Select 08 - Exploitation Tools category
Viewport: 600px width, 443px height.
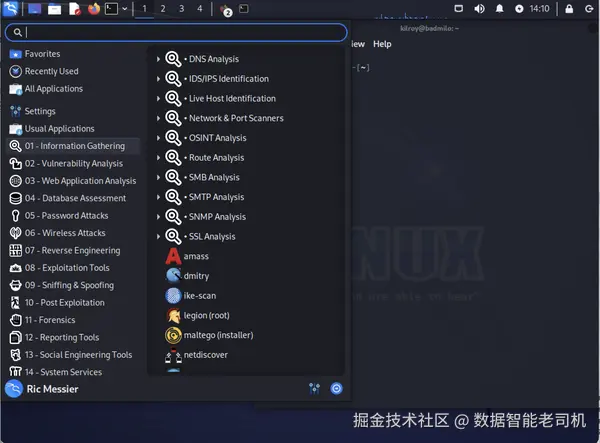73,268
